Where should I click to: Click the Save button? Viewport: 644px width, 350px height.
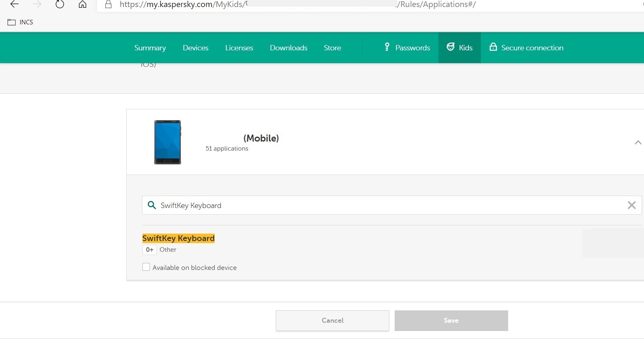[x=451, y=321]
